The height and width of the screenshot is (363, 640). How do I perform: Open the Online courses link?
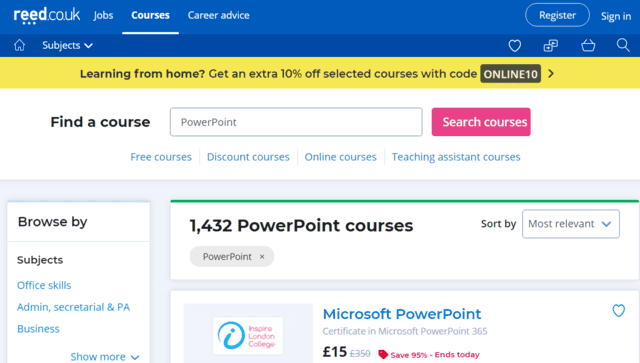point(340,157)
